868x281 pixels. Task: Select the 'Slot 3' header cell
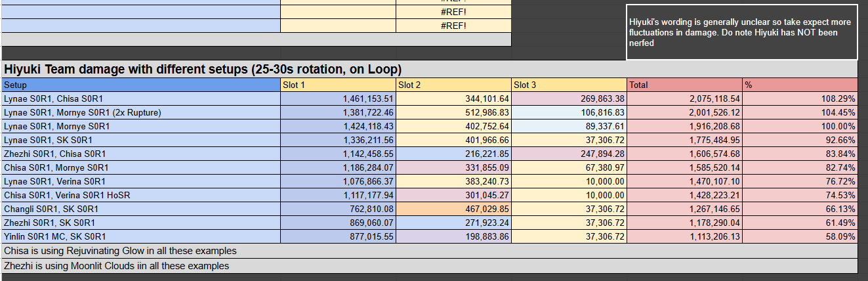pyautogui.click(x=569, y=85)
